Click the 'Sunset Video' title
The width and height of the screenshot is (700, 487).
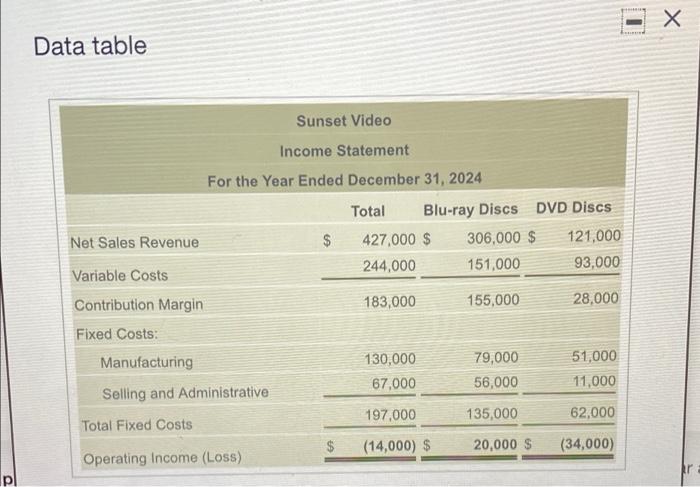(344, 121)
